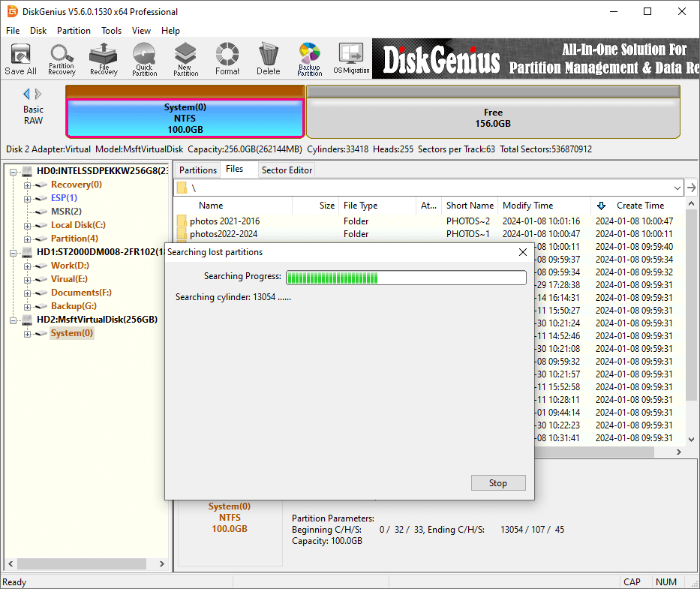Expand ESP(1) partition node
This screenshot has width=700, height=589.
click(27, 199)
